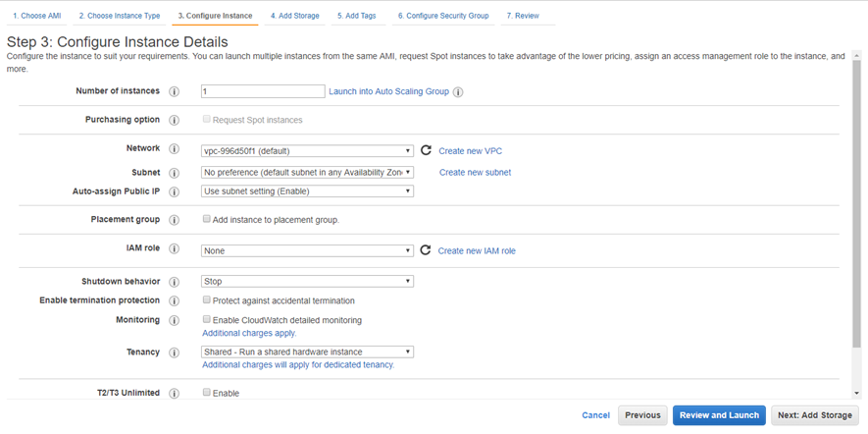Image resolution: width=868 pixels, height=434 pixels.
Task: Click info icon next to Placement group
Action: [175, 220]
